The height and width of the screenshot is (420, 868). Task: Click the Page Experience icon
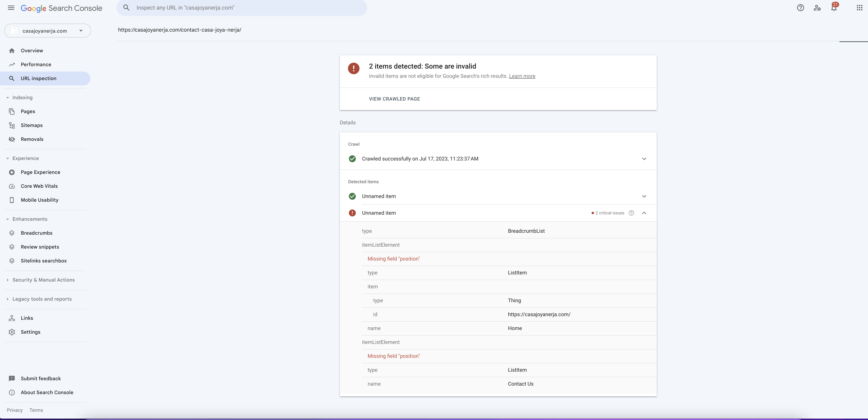[12, 172]
